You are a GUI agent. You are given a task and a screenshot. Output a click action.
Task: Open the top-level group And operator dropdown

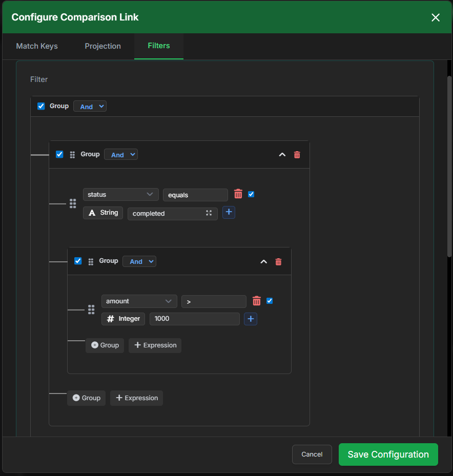pos(90,106)
